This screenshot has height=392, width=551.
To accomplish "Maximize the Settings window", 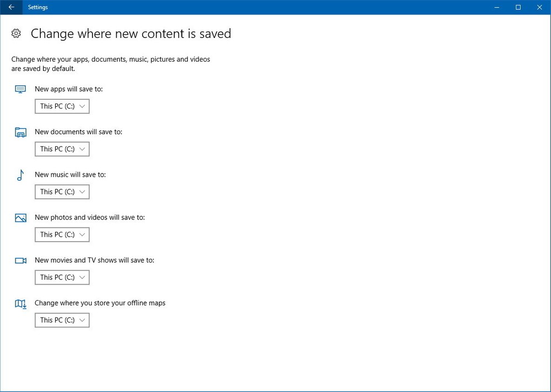I will 518,7.
